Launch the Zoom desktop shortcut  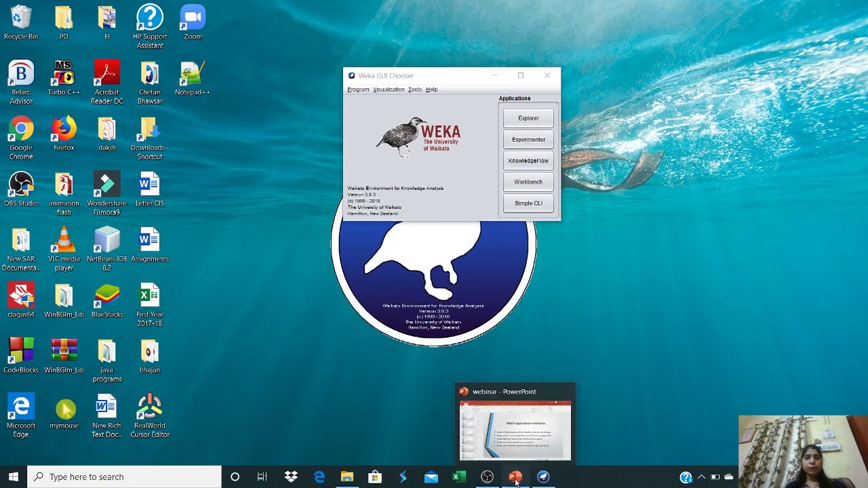(x=193, y=22)
